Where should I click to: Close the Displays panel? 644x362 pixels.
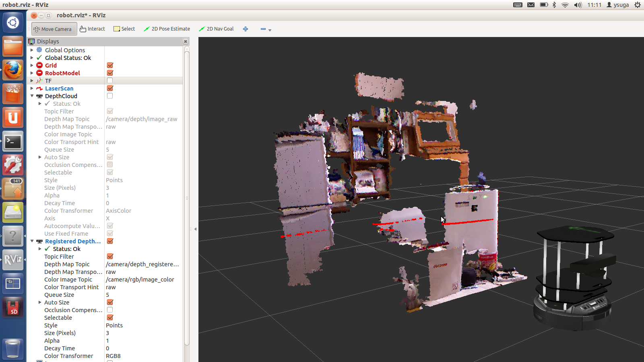186,41
